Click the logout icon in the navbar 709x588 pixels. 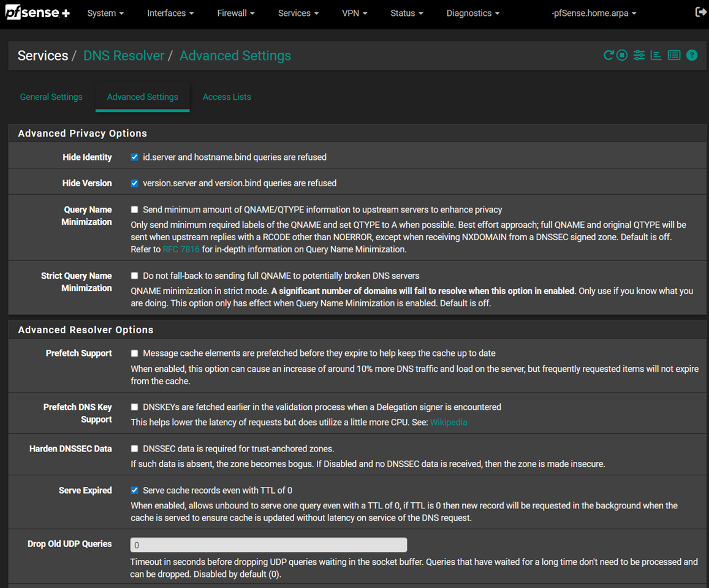700,13
